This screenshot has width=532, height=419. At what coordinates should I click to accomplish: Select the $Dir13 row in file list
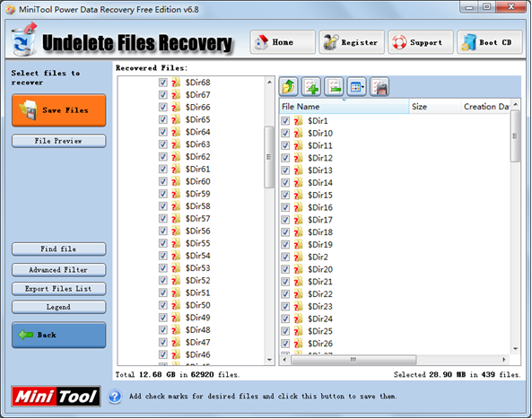click(x=395, y=170)
